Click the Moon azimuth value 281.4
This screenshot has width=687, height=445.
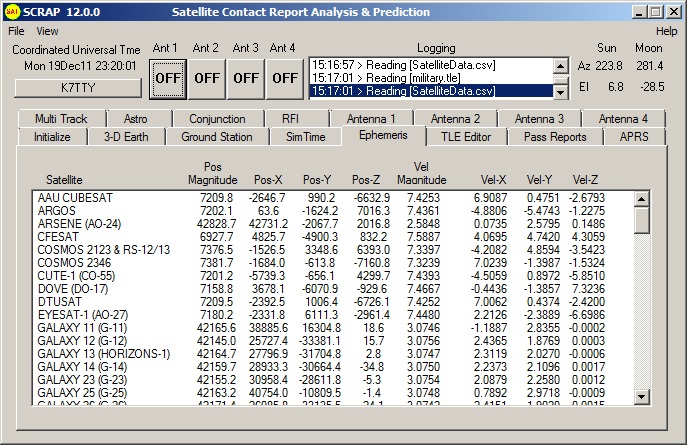tap(650, 66)
